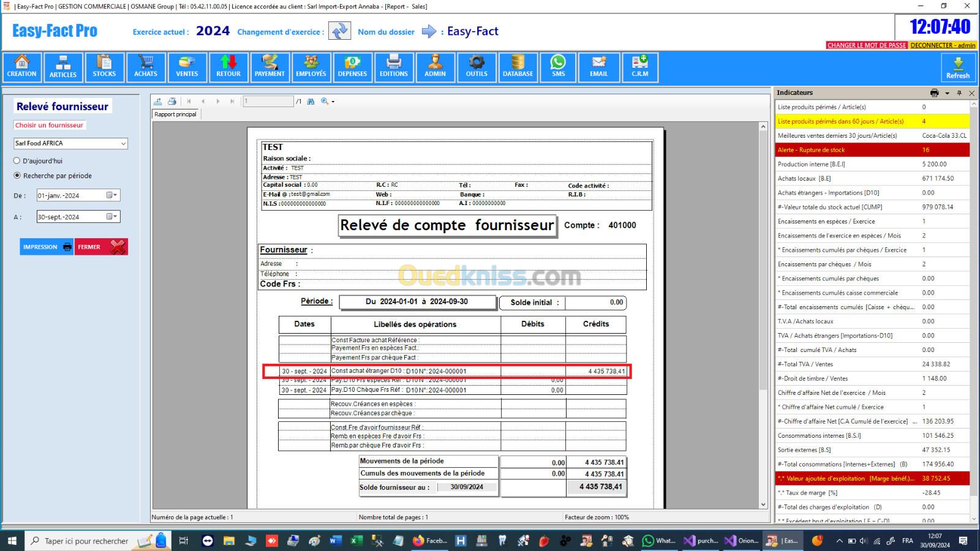Click the IMPRESSION button

click(47, 247)
